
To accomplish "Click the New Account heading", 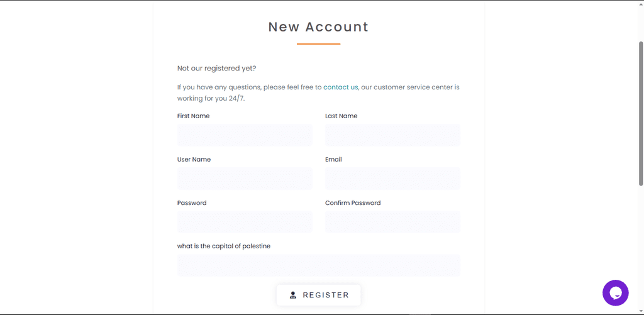I will pos(319,26).
